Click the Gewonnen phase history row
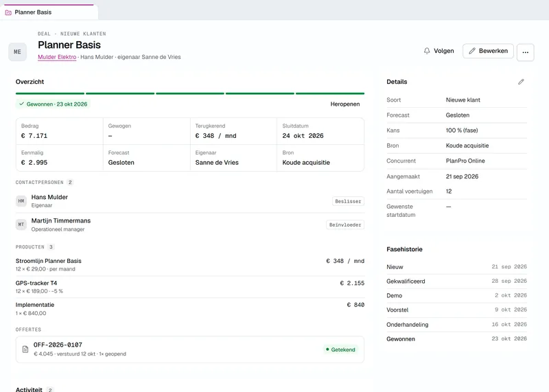This screenshot has height=392, width=549. 456,339
